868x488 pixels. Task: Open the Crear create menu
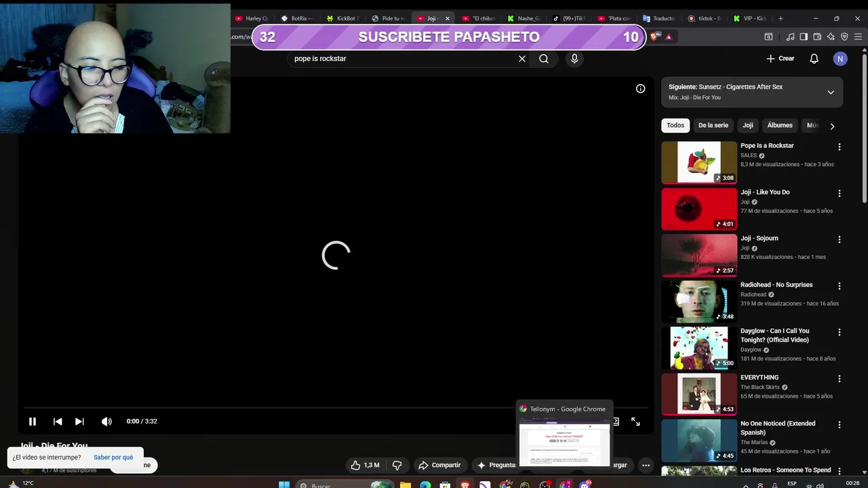point(780,59)
